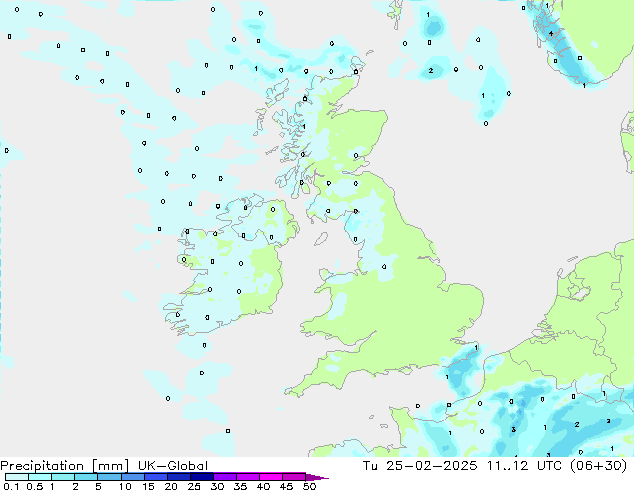Select the 45–50 mm legend color swatch

(x=294, y=477)
